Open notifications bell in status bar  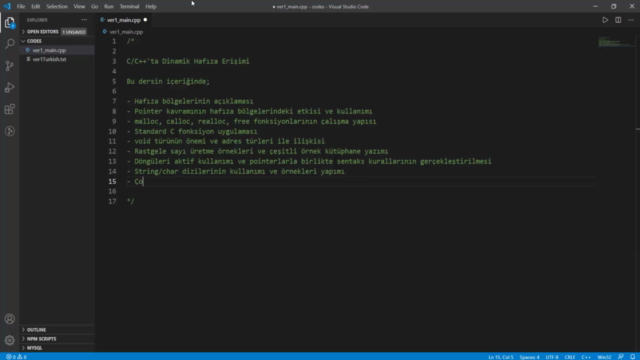(632, 357)
